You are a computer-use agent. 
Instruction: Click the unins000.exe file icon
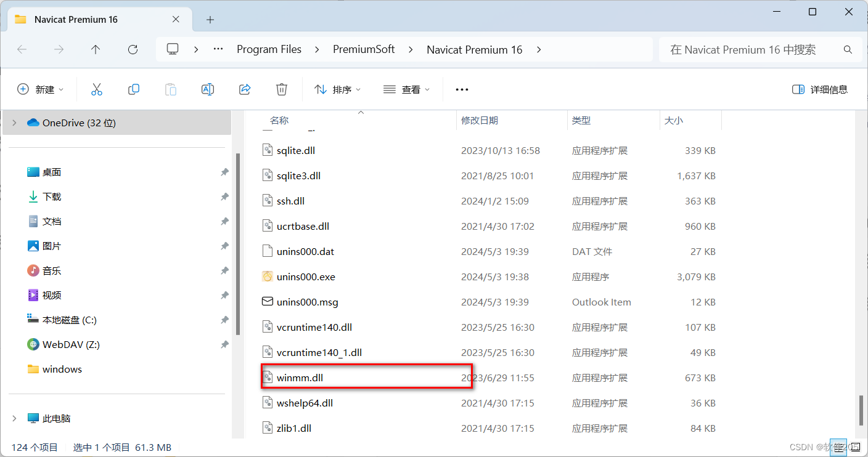click(267, 277)
